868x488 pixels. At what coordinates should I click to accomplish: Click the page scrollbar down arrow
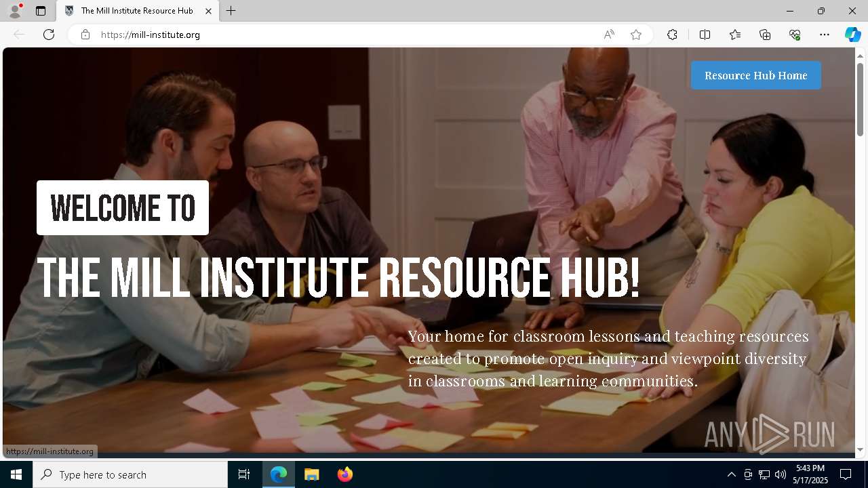point(860,449)
